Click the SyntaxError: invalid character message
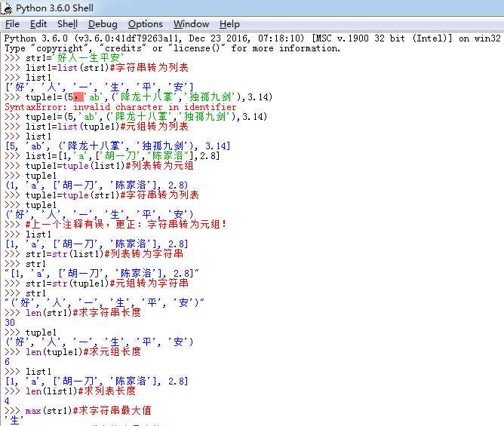504x426 pixels. (x=120, y=107)
